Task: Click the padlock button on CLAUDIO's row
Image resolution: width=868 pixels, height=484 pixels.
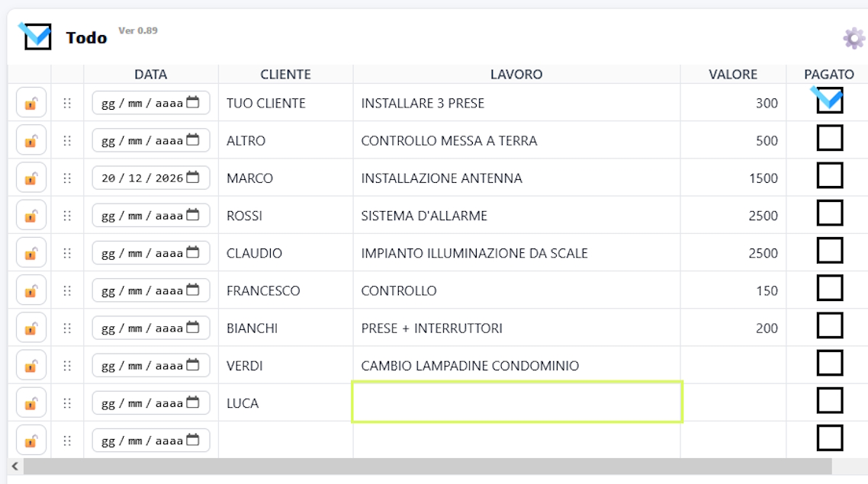Action: click(x=30, y=252)
